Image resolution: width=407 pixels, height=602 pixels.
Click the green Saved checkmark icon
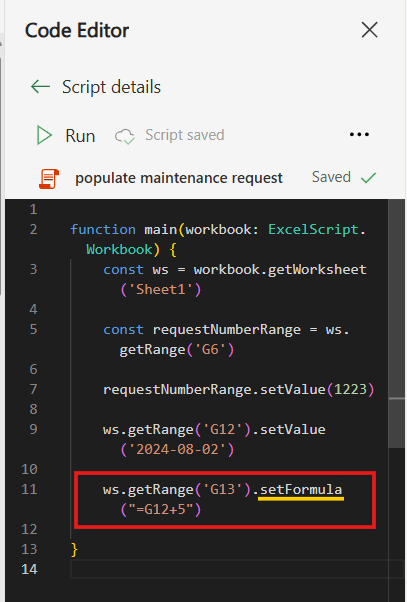pos(369,177)
